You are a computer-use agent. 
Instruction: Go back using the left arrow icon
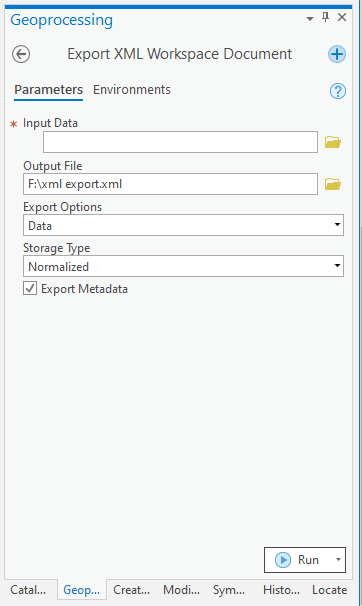(21, 54)
